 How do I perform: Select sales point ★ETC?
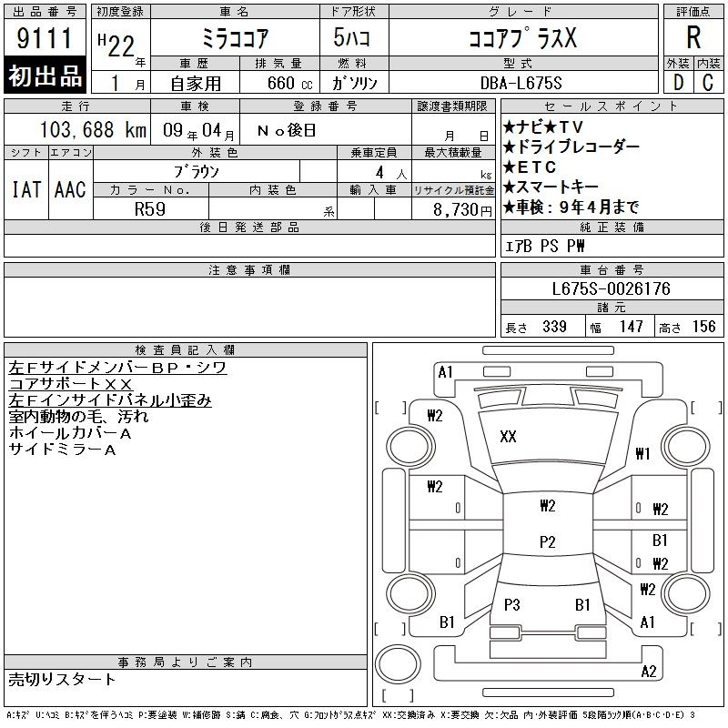point(530,167)
